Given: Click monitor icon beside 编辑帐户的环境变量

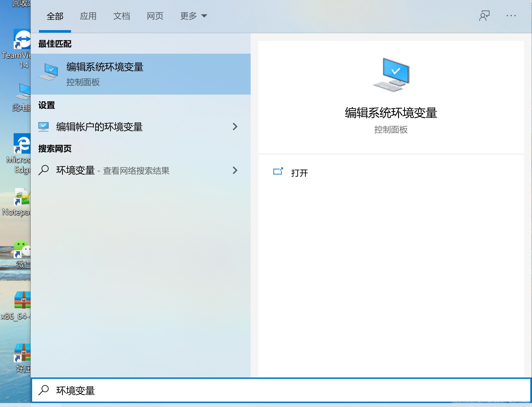Looking at the screenshot, I should (x=43, y=127).
